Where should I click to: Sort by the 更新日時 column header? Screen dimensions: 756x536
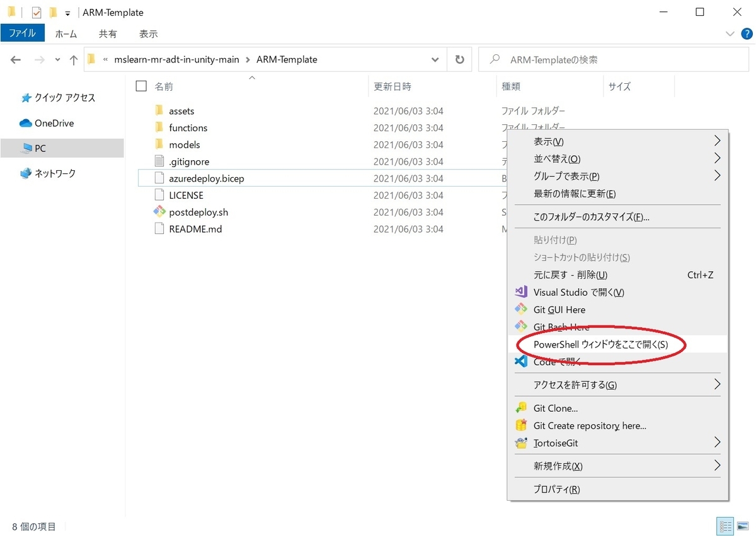392,86
